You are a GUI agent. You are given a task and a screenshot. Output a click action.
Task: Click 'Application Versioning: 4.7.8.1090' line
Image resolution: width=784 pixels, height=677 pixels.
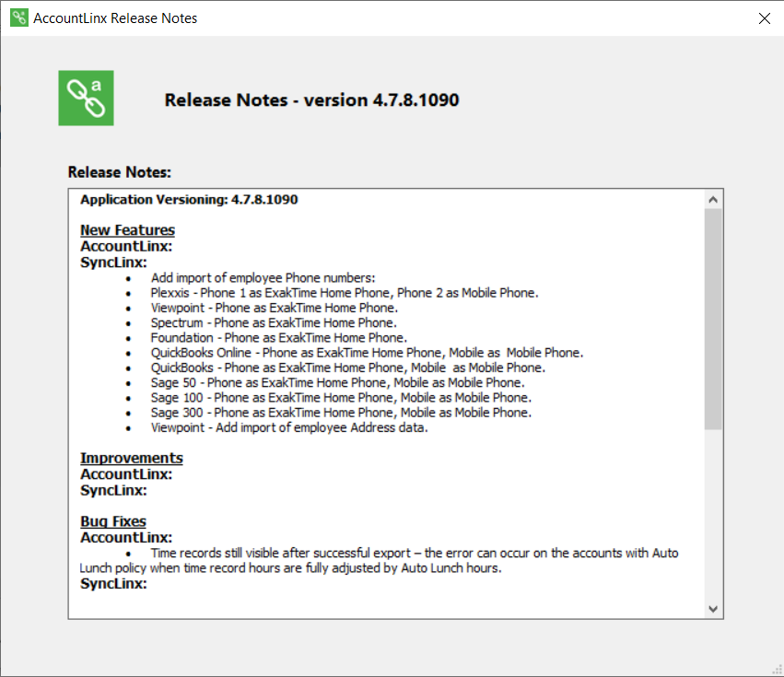click(x=189, y=200)
